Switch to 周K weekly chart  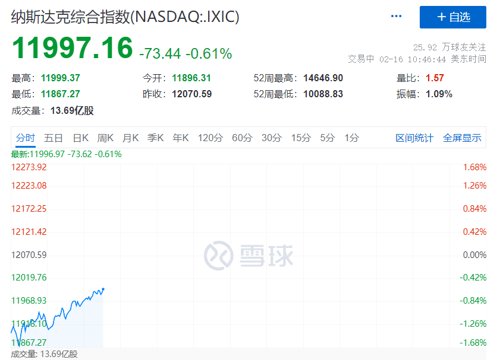[x=105, y=138]
